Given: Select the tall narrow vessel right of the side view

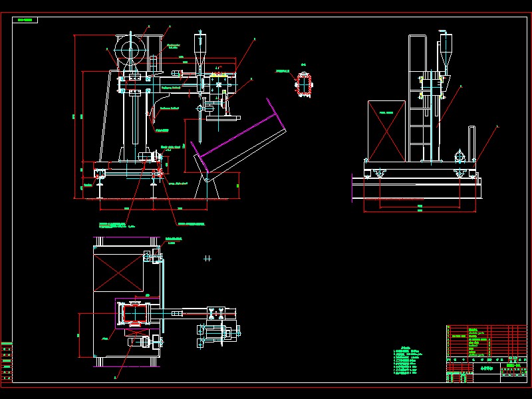Looking at the screenshot, I should pos(471,143).
